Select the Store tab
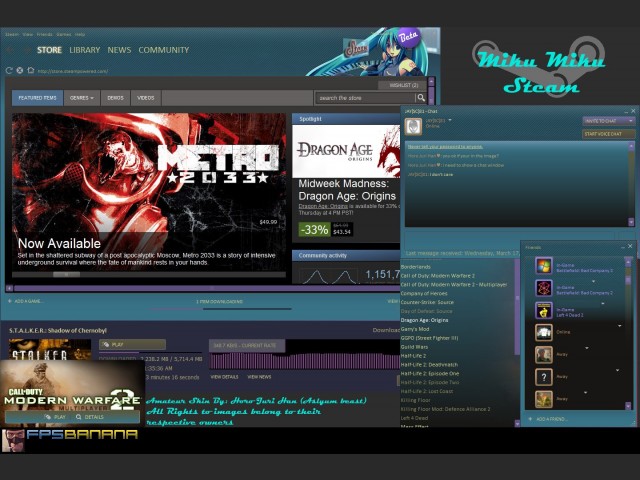640x480 pixels. tap(49, 50)
